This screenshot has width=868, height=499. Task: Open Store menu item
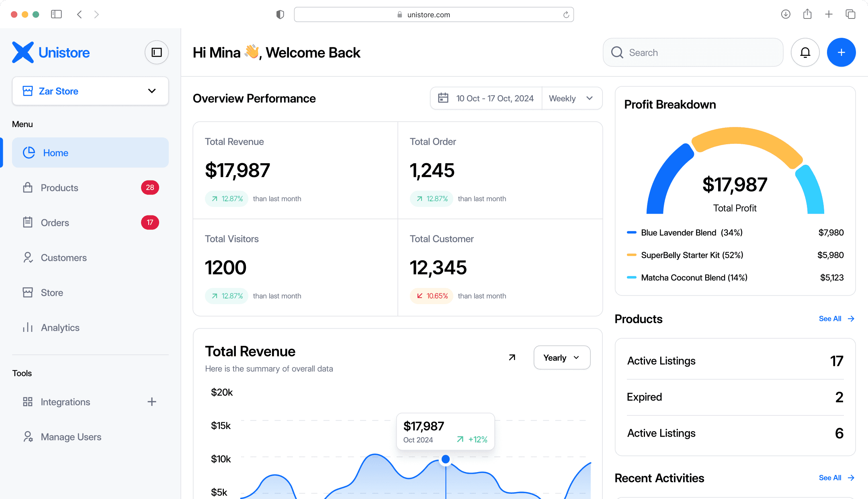pyautogui.click(x=90, y=292)
